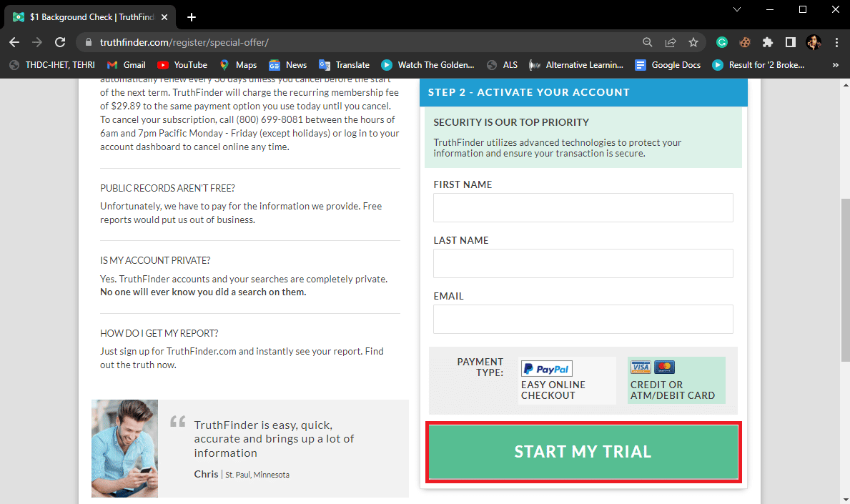Open the tab search dropdown arrow
Image resolution: width=850 pixels, height=504 pixels.
[737, 10]
